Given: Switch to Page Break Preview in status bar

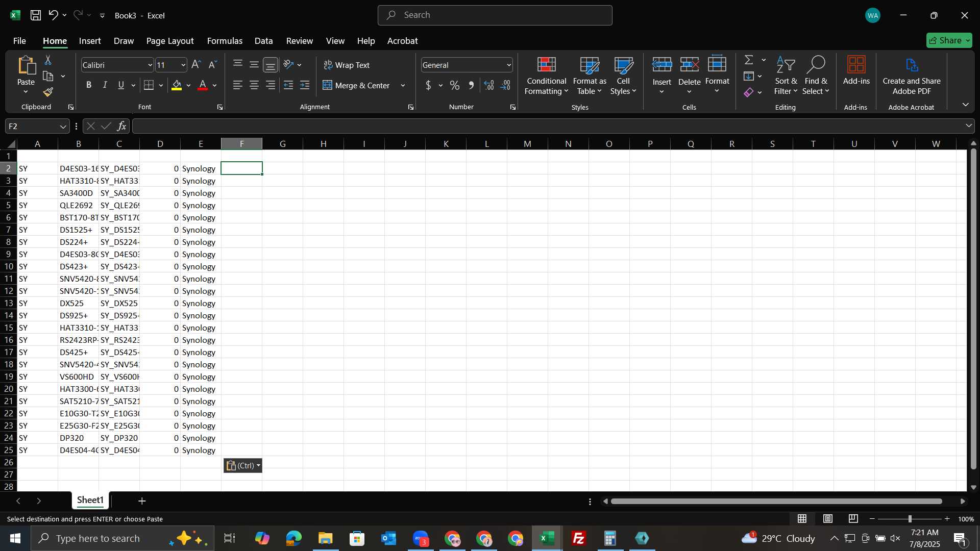Looking at the screenshot, I should (853, 519).
